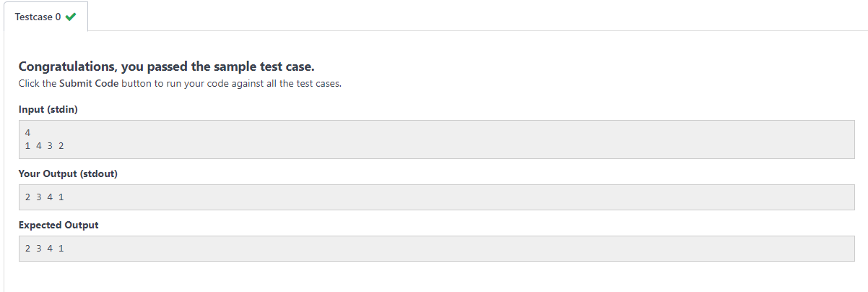Click the Your Output (stdout) label

(68, 173)
